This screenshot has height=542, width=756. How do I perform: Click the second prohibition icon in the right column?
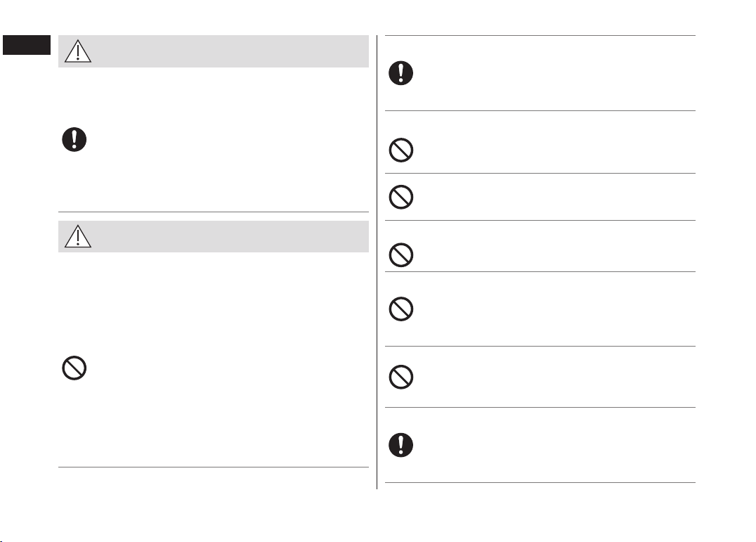(x=401, y=197)
